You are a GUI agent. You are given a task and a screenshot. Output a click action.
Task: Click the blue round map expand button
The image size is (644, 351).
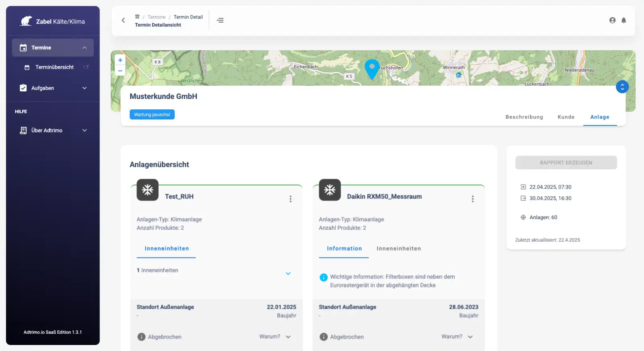click(x=622, y=86)
